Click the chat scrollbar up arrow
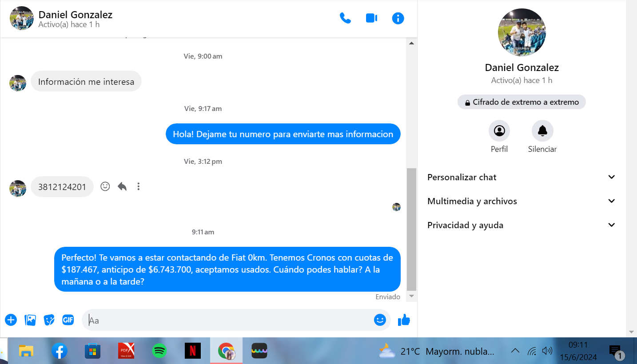Screen dimensions: 637x364 click(411, 43)
